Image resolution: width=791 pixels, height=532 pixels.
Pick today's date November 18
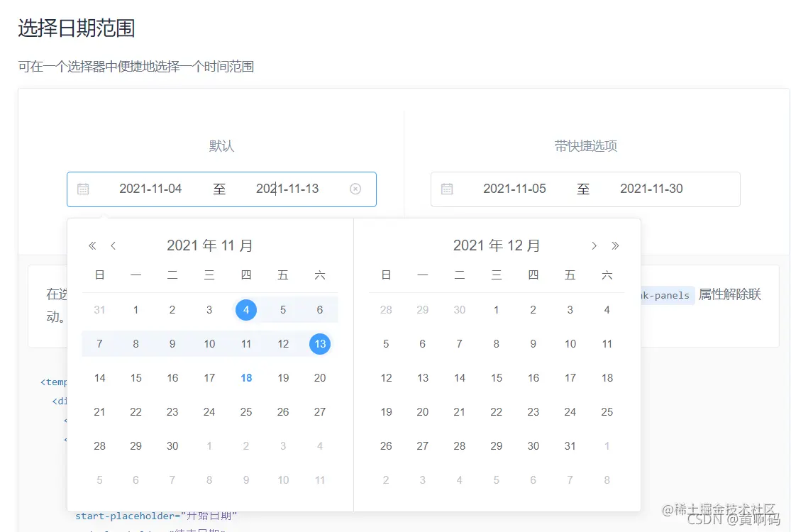coord(246,377)
